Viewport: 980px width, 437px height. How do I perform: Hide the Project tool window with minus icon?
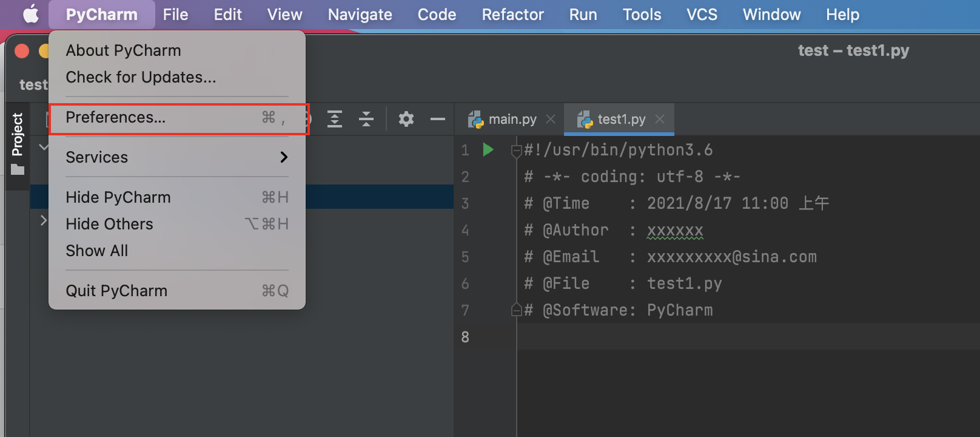coord(438,119)
